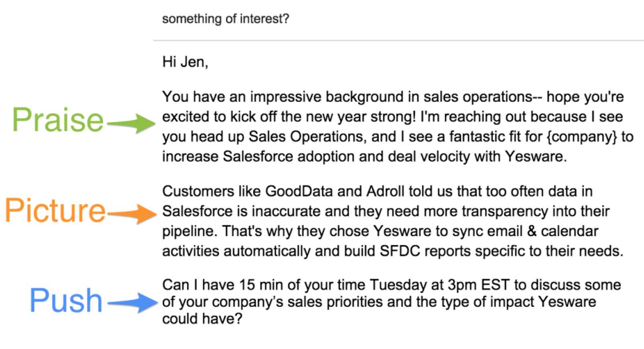Click the 'Hi Jen,' greeting
The width and height of the screenshot is (644, 349).
pos(185,62)
